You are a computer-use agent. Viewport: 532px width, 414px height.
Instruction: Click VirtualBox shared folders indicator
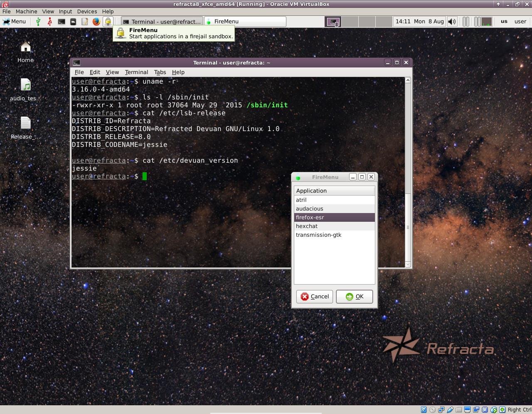click(x=458, y=410)
